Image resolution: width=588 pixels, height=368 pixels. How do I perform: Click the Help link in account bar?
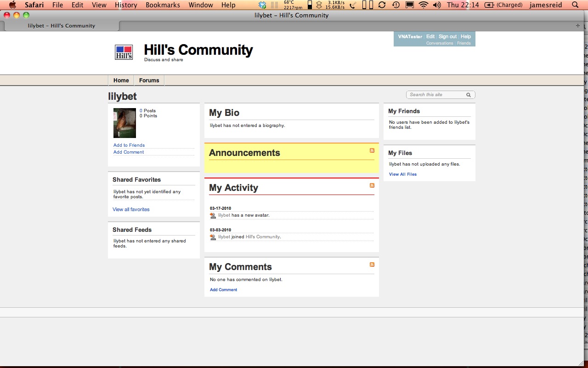click(x=466, y=37)
